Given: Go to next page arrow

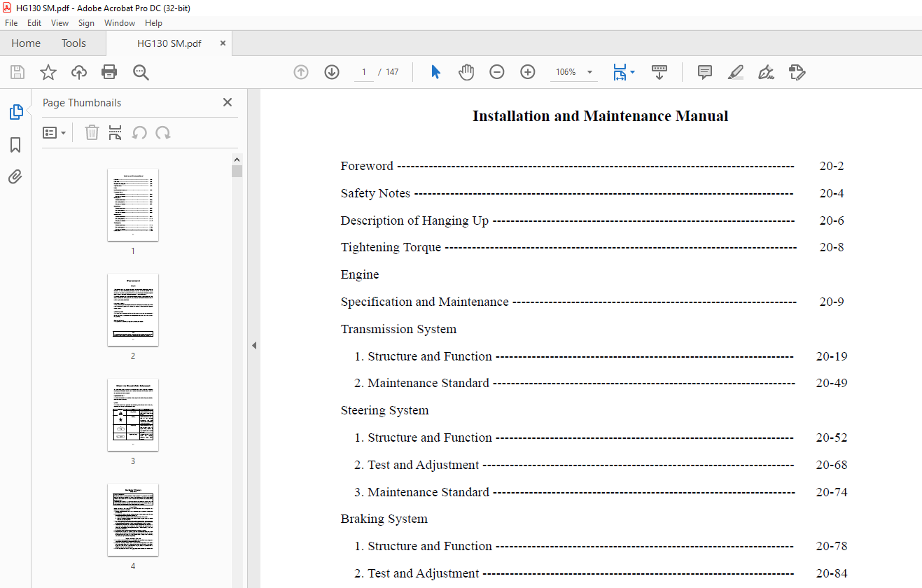Looking at the screenshot, I should (332, 72).
